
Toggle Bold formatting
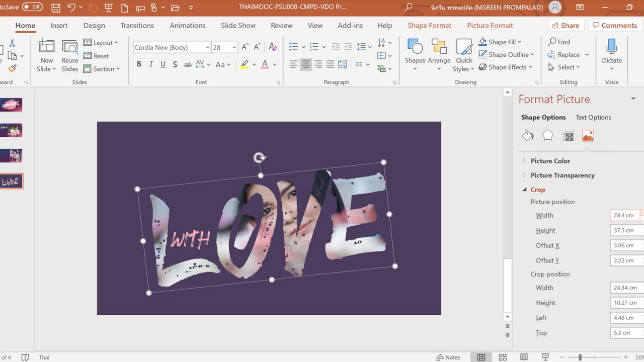[x=139, y=64]
